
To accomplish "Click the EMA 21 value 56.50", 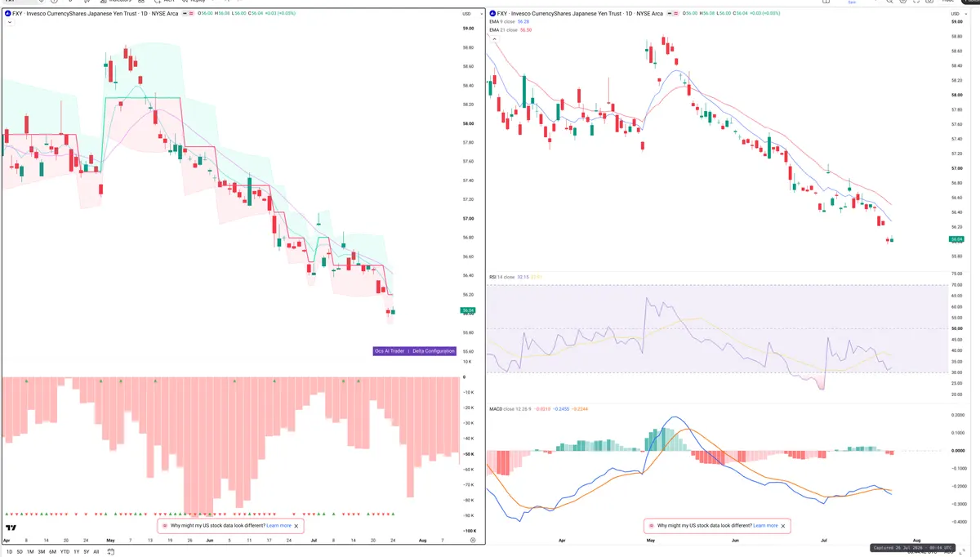I will tap(526, 30).
